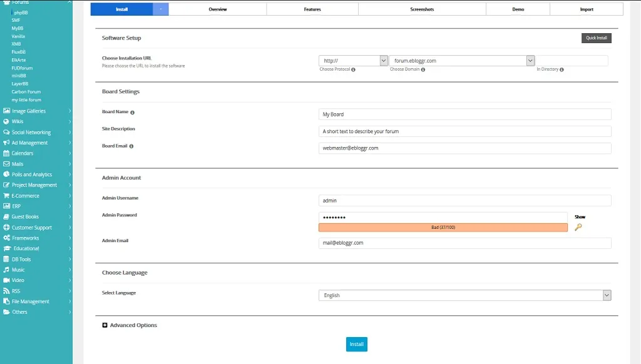Open the my little forum link

26,99
